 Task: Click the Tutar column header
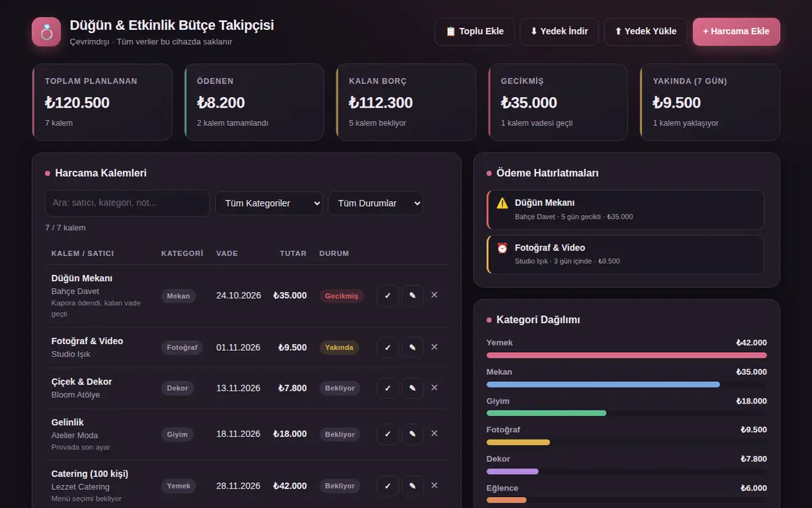point(293,253)
